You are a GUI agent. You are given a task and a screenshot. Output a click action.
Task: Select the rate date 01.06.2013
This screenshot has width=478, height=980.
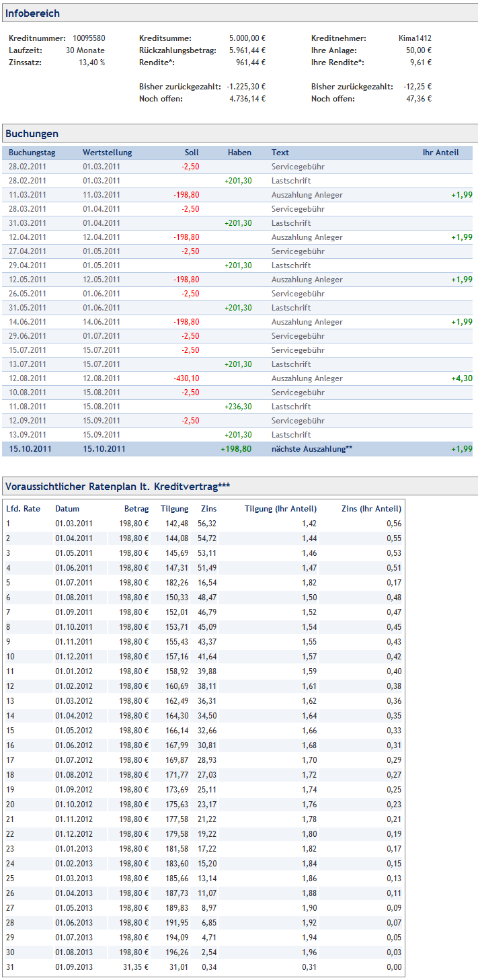74,923
